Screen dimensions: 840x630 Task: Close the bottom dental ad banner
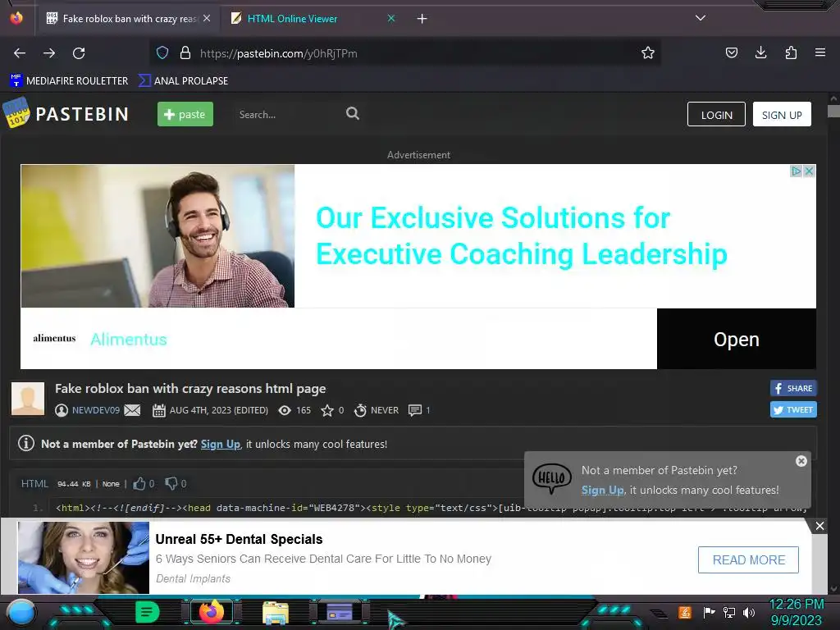click(819, 526)
